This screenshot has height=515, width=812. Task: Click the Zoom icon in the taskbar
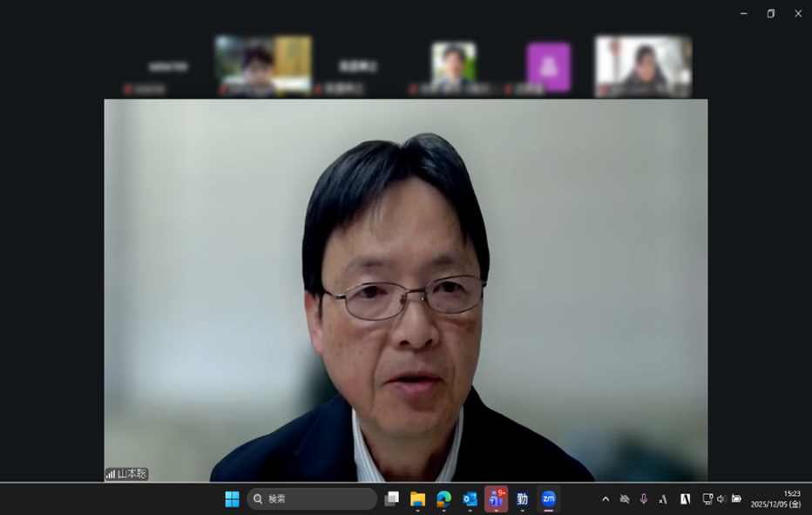point(549,499)
